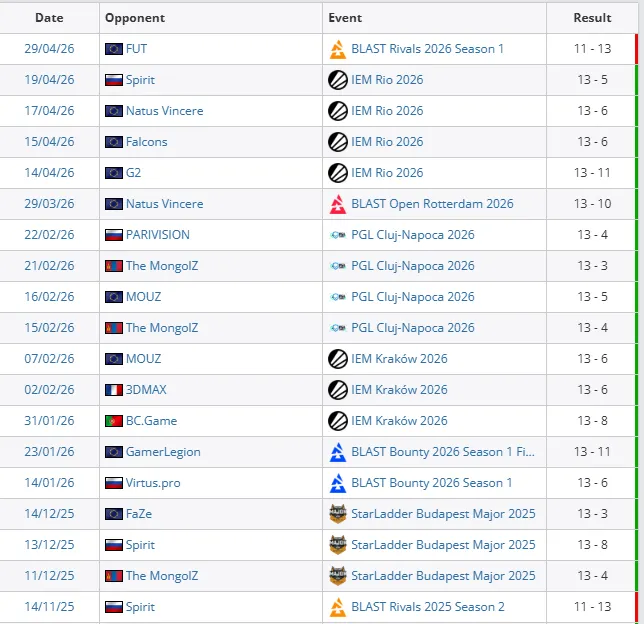Click the BLAST Bounty icon in Virtus.pro row

pos(338,483)
